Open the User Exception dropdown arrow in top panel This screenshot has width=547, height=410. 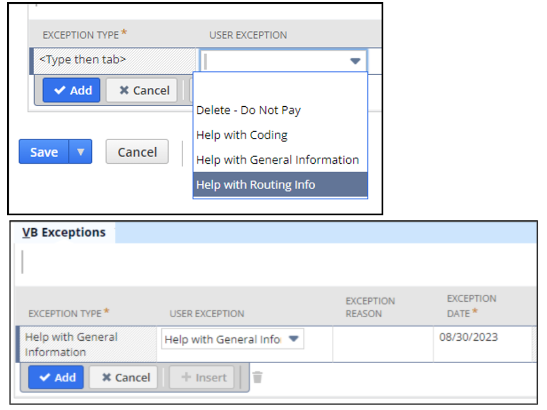[355, 61]
